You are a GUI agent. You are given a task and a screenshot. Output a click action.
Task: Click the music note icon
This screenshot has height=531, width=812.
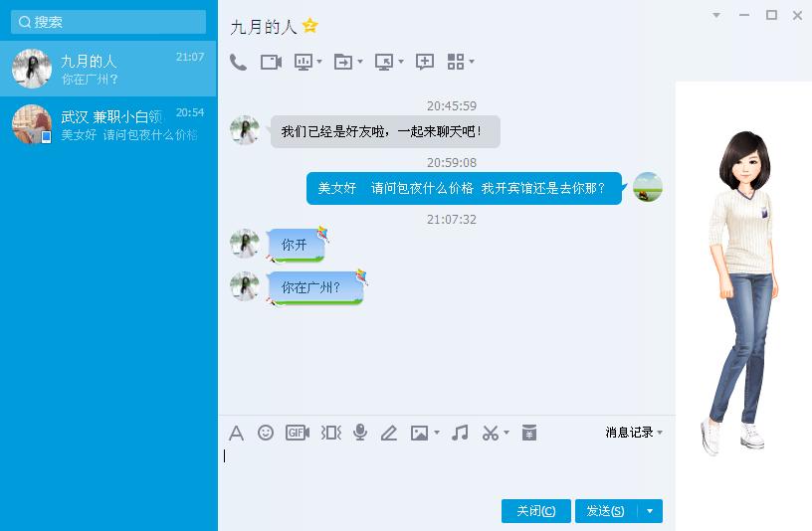click(x=460, y=433)
